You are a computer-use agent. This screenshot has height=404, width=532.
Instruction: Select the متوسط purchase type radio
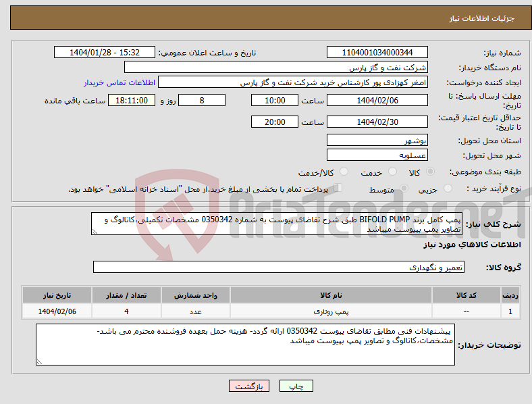404,188
